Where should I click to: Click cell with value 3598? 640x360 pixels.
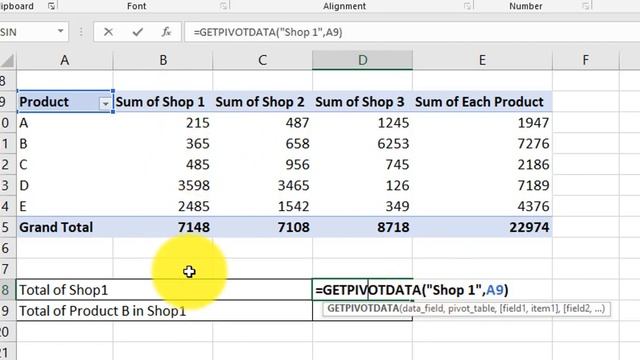click(163, 185)
